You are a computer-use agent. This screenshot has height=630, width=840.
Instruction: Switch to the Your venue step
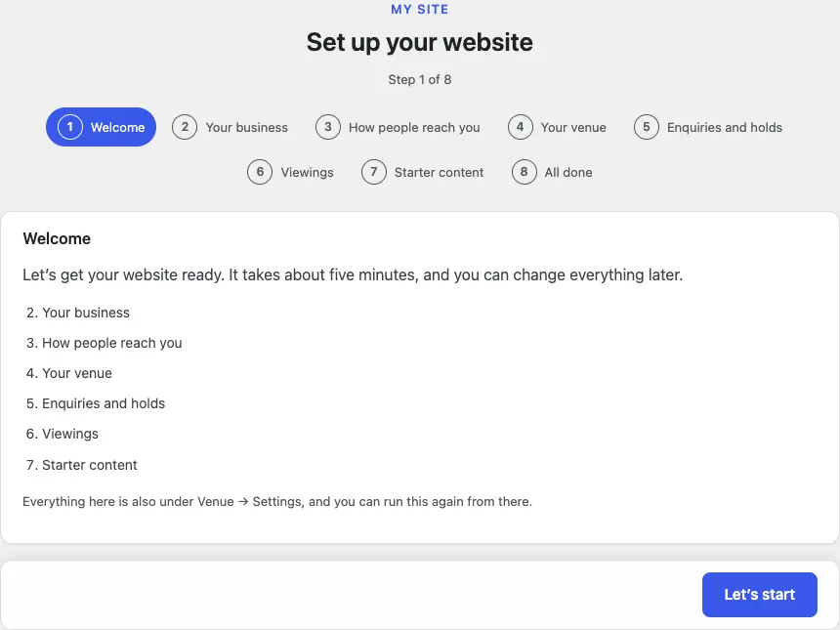(x=557, y=127)
